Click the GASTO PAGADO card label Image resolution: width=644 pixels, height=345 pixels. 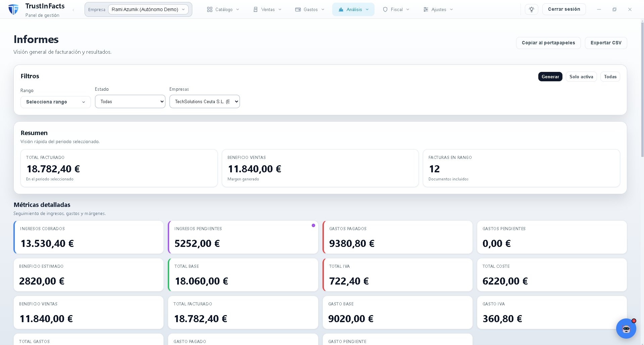(x=190, y=342)
